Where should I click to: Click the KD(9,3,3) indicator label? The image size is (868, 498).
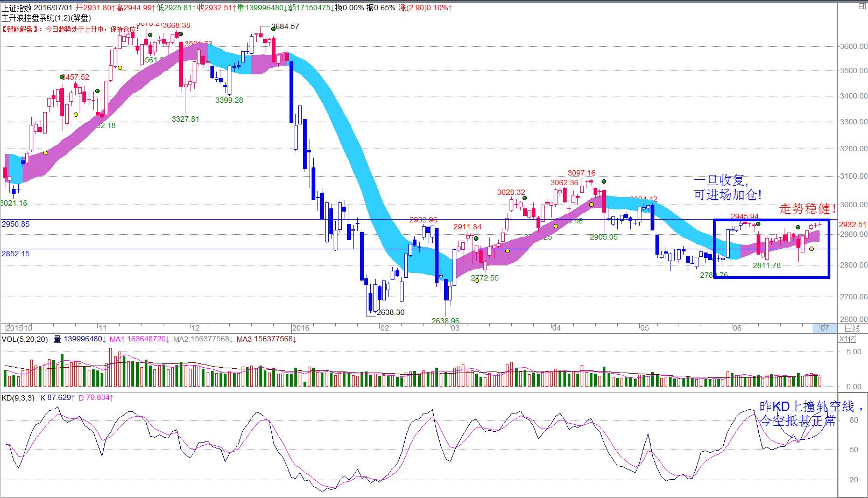(18, 398)
